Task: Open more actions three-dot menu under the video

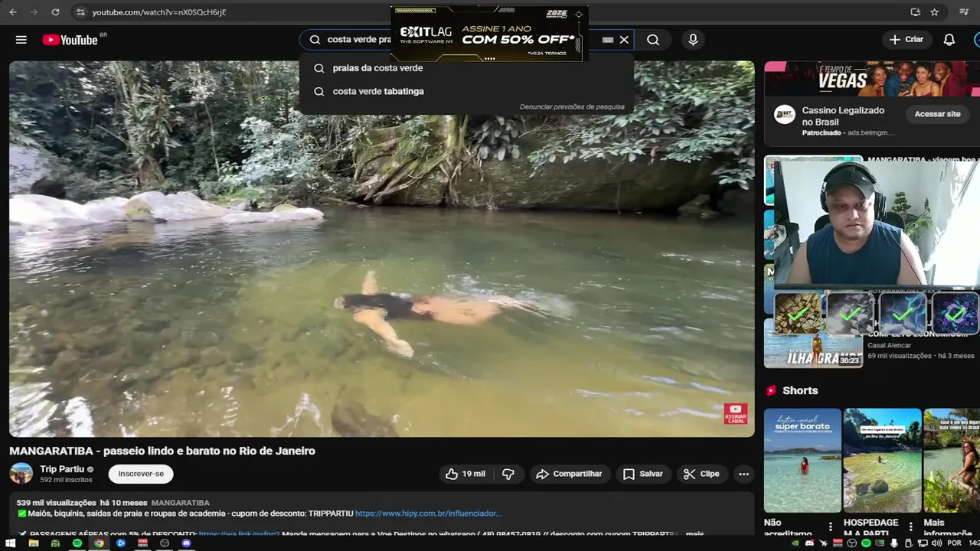Action: tap(743, 474)
